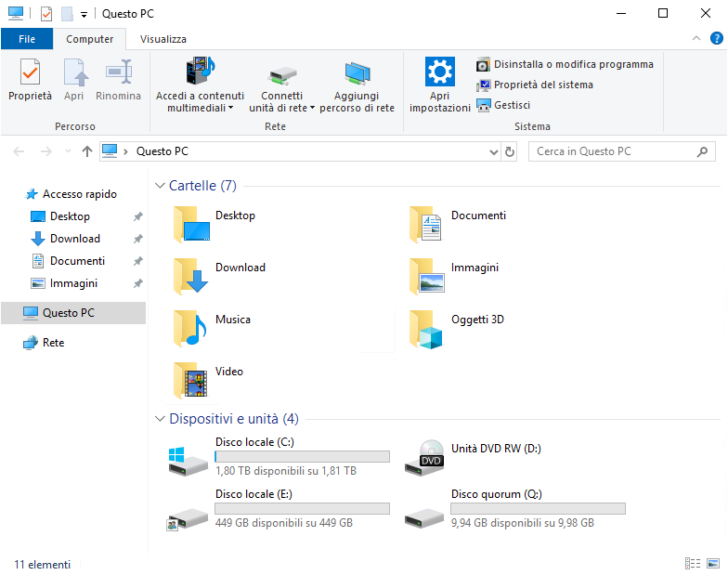728x575 pixels.
Task: Open the File menu tab
Action: pos(27,39)
